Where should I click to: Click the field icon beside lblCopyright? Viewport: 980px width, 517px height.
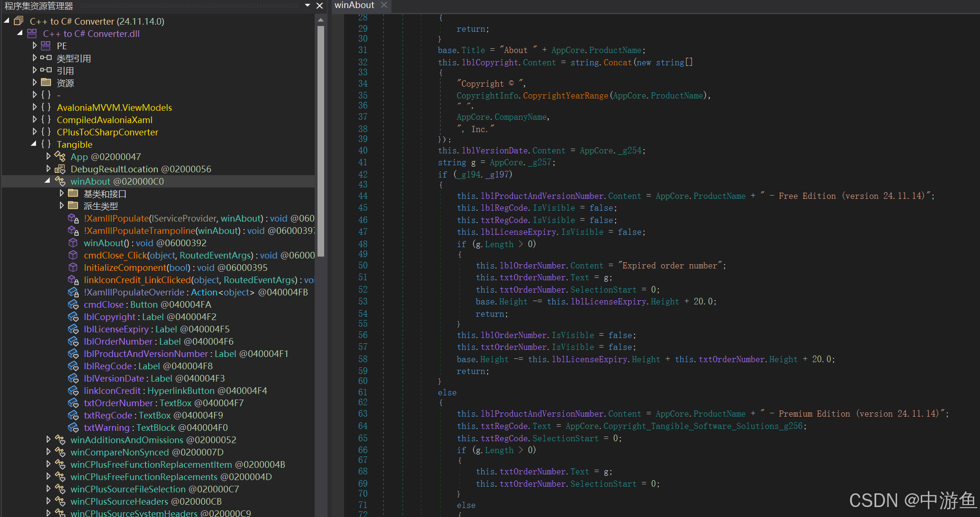coord(73,317)
